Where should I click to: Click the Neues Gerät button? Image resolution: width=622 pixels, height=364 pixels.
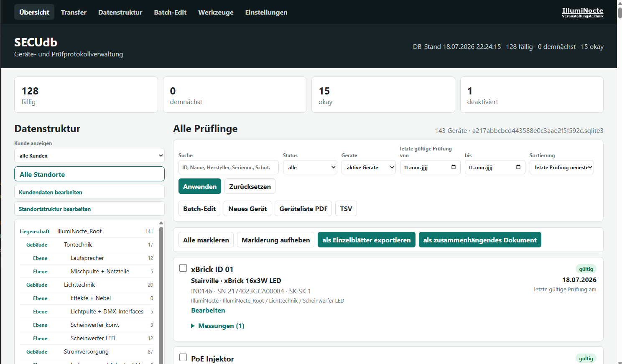click(x=247, y=209)
